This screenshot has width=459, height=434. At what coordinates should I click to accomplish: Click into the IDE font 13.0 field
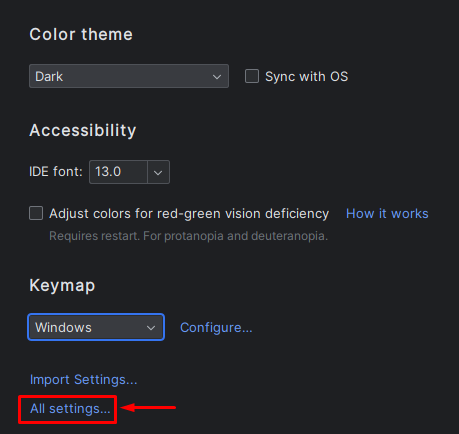[x=118, y=172]
